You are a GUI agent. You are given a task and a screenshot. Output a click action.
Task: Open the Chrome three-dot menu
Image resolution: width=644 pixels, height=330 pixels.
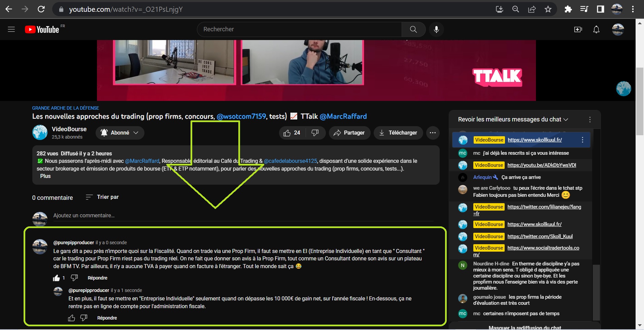(x=633, y=9)
